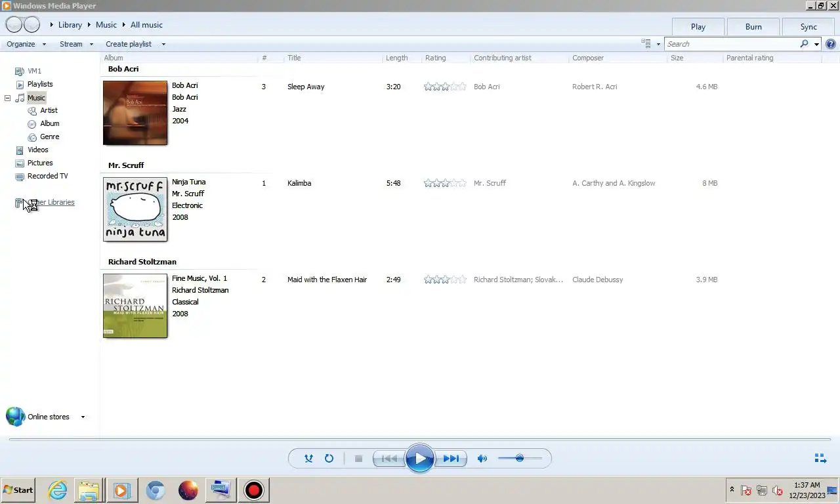This screenshot has height=504, width=840.
Task: Select the Sleep Away track
Action: (x=306, y=87)
